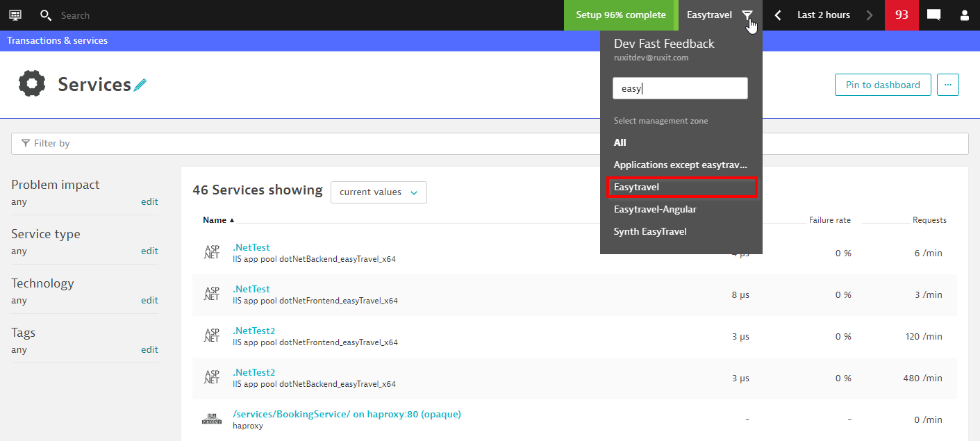Select All management zones
This screenshot has height=441, width=980.
(x=620, y=142)
